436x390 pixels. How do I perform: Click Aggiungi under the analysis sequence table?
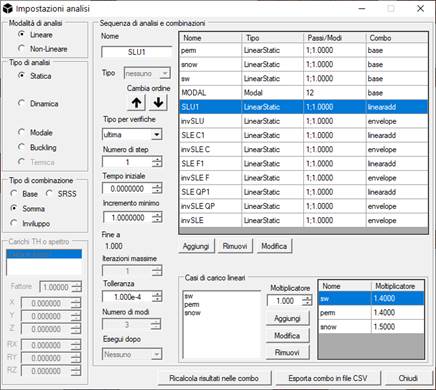pyautogui.click(x=196, y=246)
